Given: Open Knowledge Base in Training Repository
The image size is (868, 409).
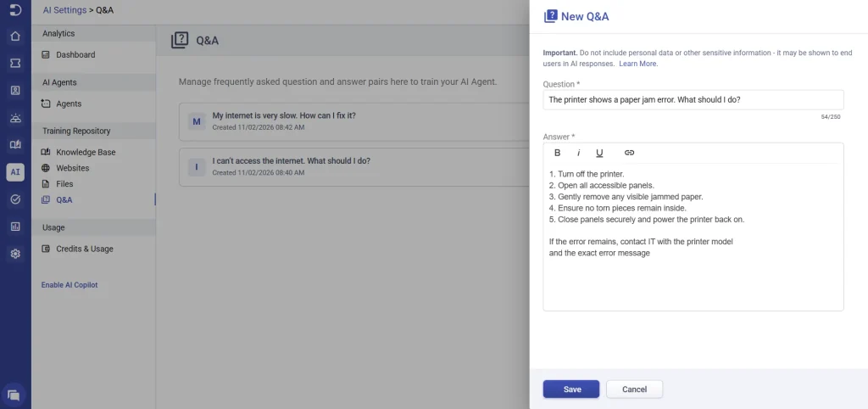Looking at the screenshot, I should (86, 153).
